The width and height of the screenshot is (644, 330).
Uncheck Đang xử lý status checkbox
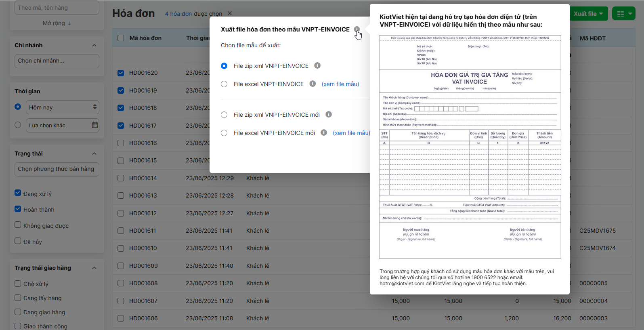tap(18, 193)
